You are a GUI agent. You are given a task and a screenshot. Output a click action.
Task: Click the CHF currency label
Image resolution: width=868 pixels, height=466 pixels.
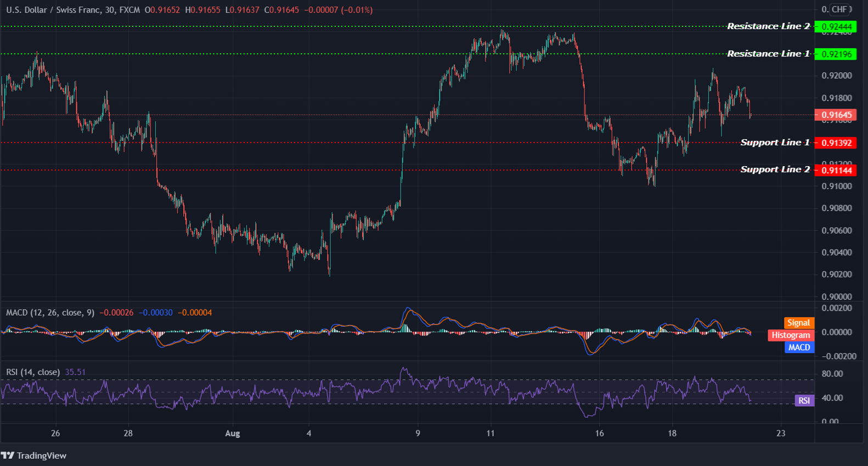pos(839,9)
